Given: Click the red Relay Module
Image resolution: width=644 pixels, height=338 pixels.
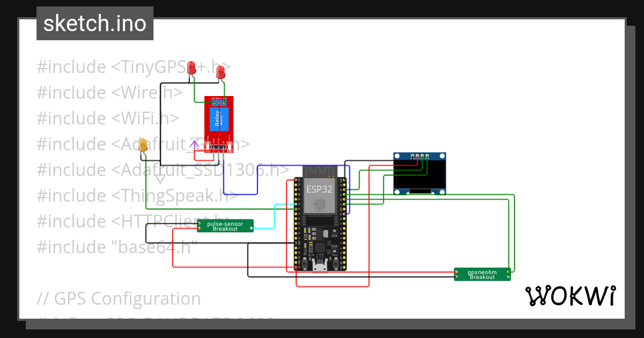Looking at the screenshot, I should coord(218,123).
